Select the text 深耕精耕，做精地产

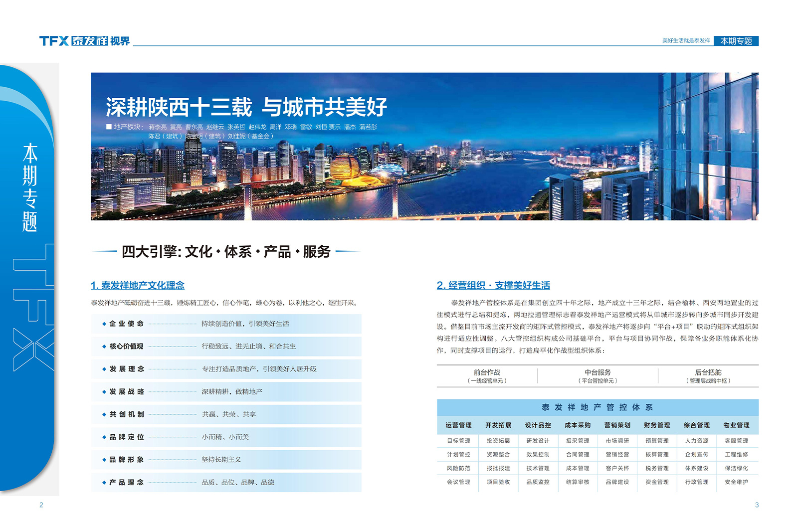[x=232, y=391]
